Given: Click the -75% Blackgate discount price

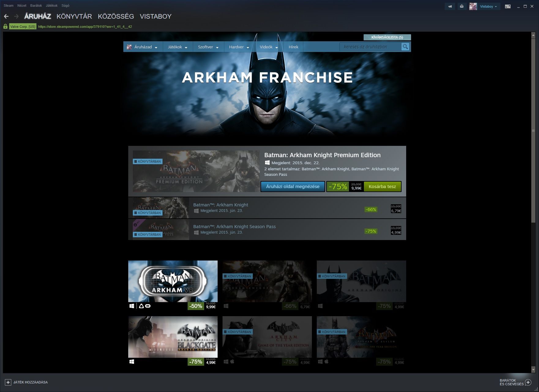Looking at the screenshot, I should [203, 362].
